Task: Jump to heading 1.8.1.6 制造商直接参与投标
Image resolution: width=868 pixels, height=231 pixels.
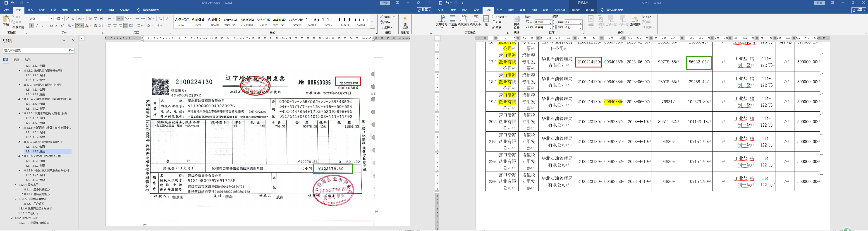Action: coord(35,208)
